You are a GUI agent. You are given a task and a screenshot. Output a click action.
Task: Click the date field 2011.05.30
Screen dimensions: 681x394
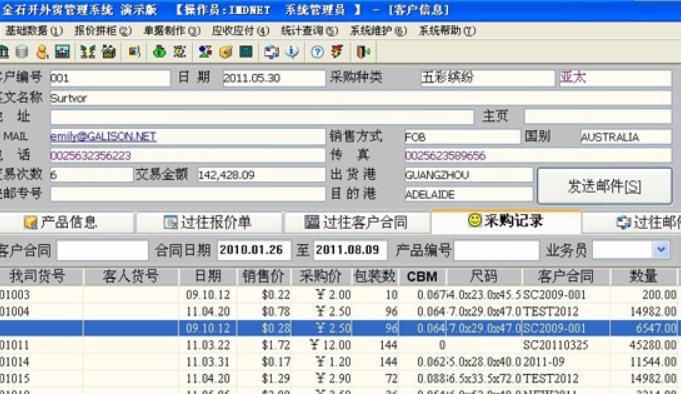pos(274,78)
